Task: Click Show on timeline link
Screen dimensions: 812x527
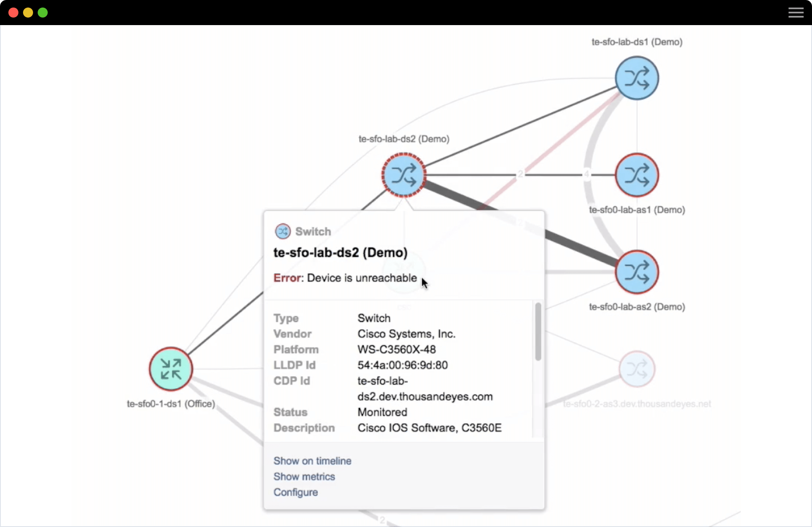Action: [312, 461]
